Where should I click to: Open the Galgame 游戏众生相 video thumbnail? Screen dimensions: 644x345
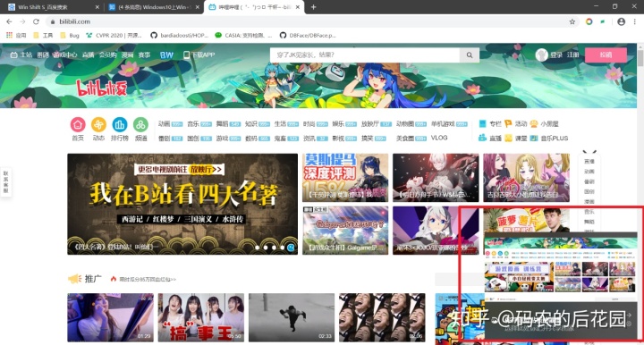tap(345, 230)
